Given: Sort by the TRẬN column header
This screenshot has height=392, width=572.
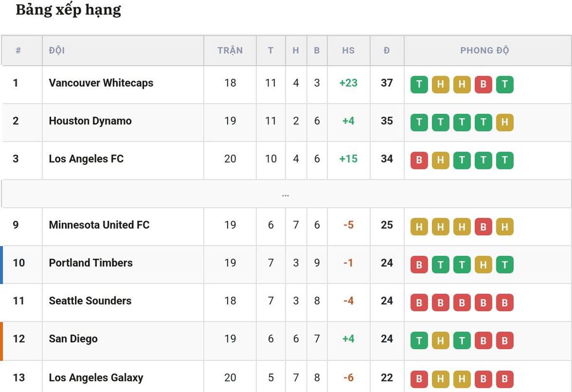Looking at the screenshot, I should (230, 50).
